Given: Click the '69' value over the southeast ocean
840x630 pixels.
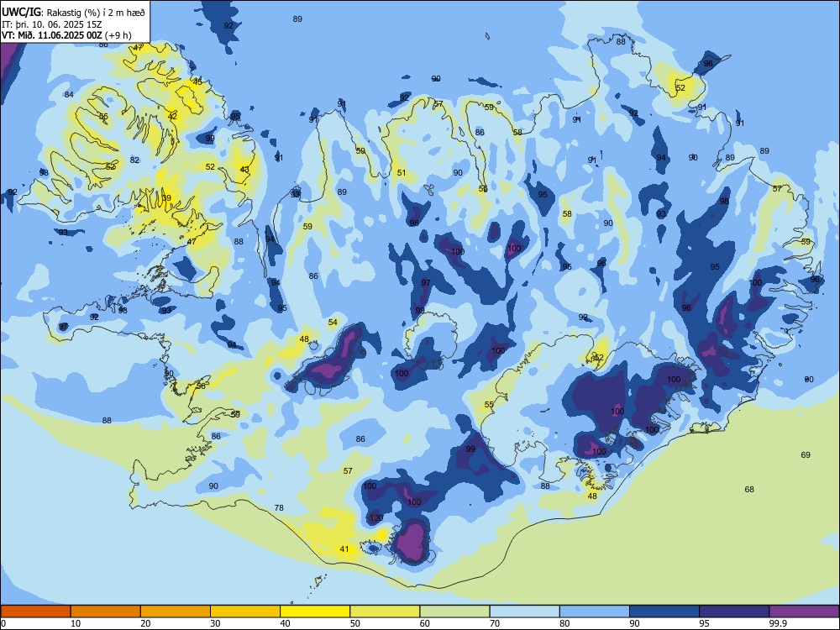Looking at the screenshot, I should point(806,454).
